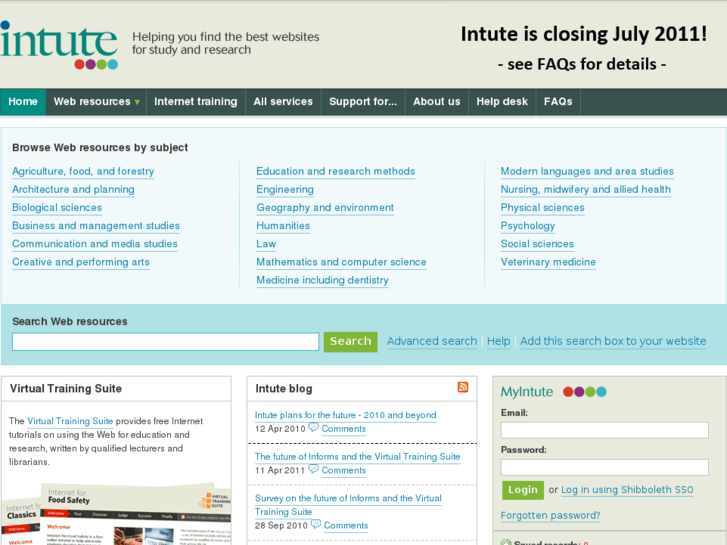This screenshot has width=727, height=545.
Task: Go to the Home tab
Action: click(x=23, y=102)
